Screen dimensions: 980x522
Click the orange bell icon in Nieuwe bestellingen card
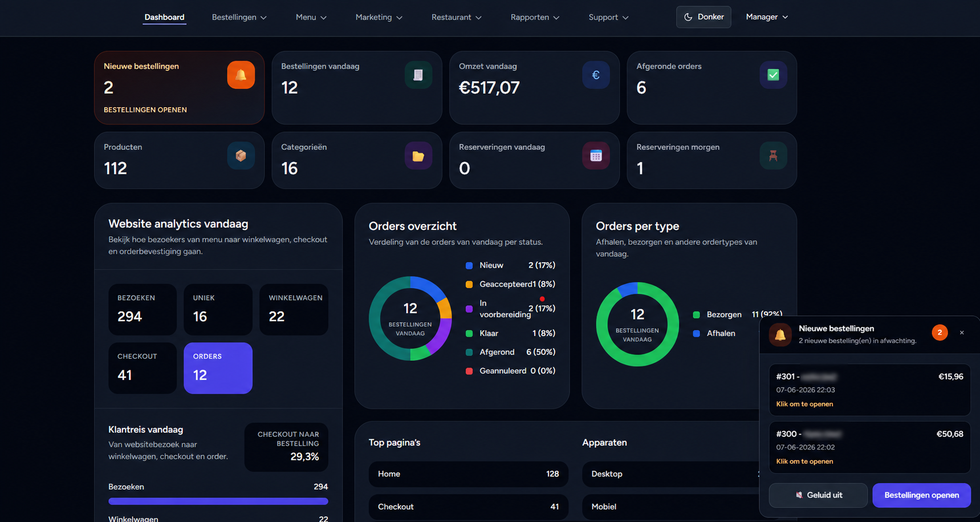[241, 75]
